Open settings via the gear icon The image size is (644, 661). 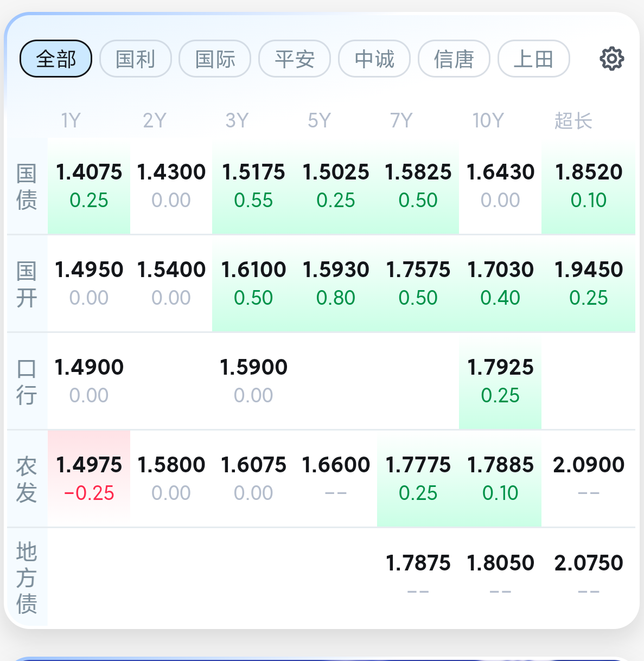coord(611,59)
